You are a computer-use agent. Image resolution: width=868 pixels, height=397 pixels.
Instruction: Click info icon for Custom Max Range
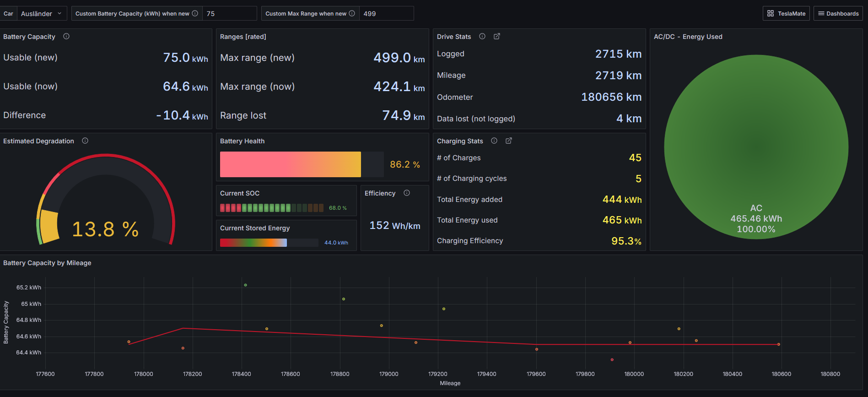pyautogui.click(x=352, y=14)
